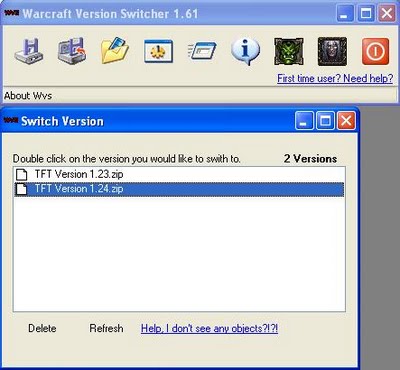Select TFT Version 1.24.zip entry
The image size is (400, 370).
tap(179, 189)
